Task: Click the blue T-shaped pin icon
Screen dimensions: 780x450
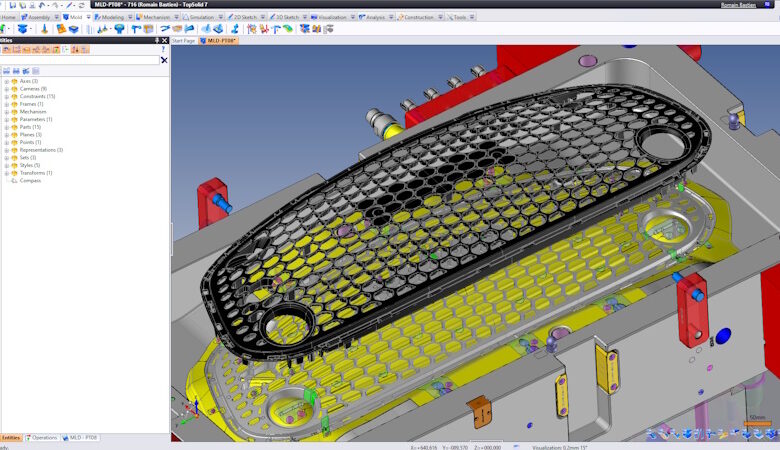Action: pyautogui.click(x=135, y=29)
